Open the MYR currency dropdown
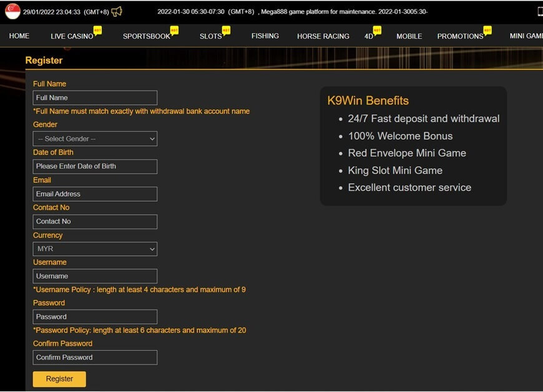This screenshot has width=543, height=392. 95,249
